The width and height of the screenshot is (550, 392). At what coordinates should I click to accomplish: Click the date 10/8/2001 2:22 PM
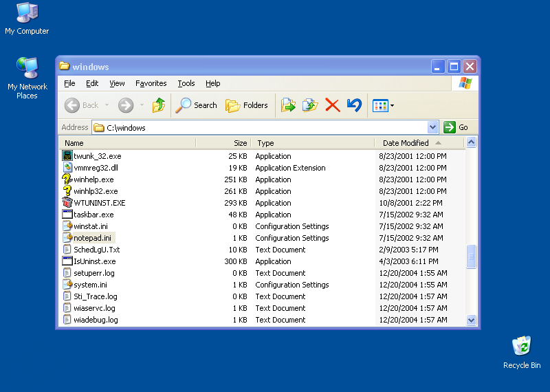click(410, 203)
